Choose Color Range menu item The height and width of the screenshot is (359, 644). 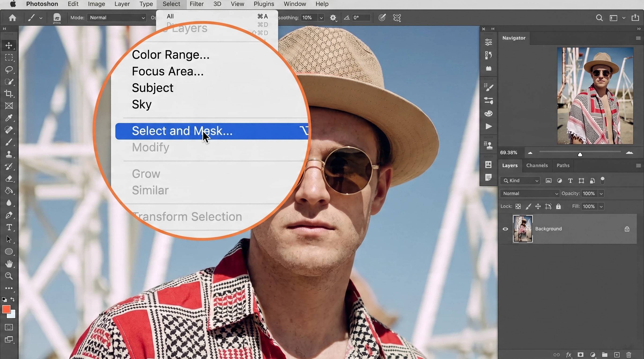pos(171,55)
